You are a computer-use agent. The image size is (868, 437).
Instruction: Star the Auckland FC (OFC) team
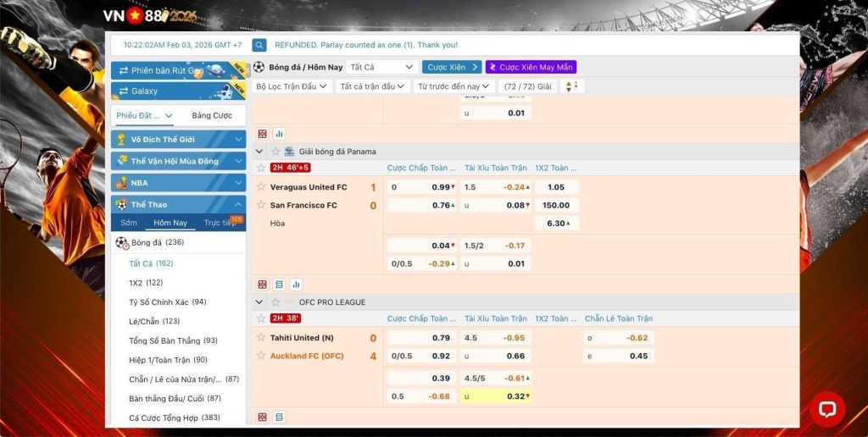pos(261,356)
